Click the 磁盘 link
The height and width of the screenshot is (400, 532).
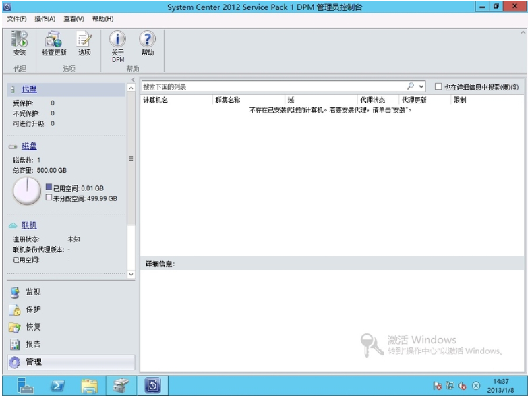pos(29,146)
